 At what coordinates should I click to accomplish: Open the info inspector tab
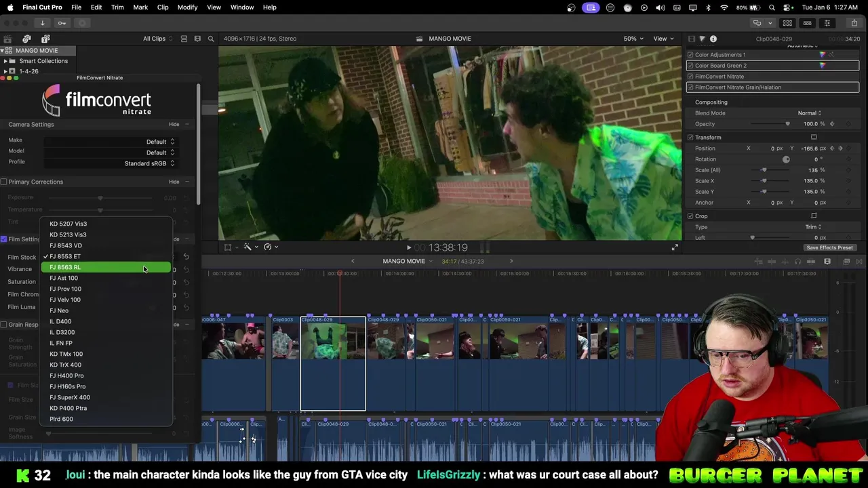pos(713,39)
